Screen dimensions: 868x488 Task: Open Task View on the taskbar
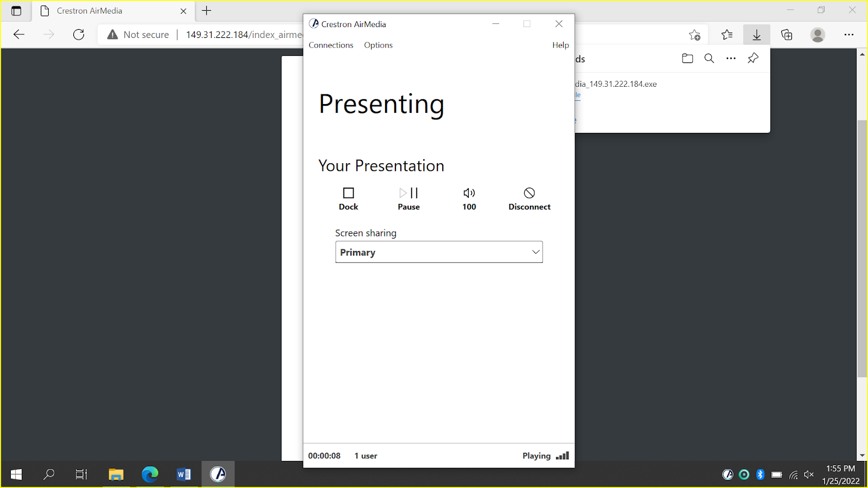tap(81, 474)
